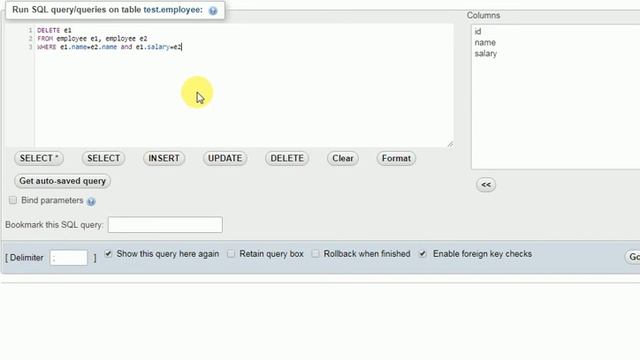The height and width of the screenshot is (360, 640).
Task: Format the SQL query
Action: click(x=396, y=158)
